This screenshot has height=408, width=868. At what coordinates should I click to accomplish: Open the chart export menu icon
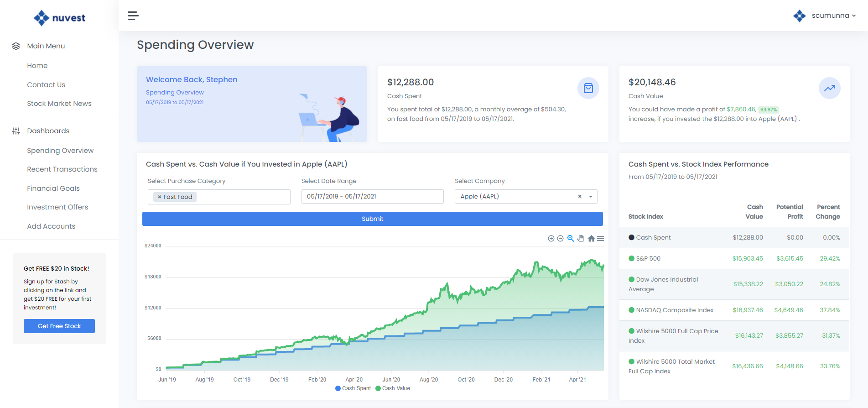coord(601,239)
